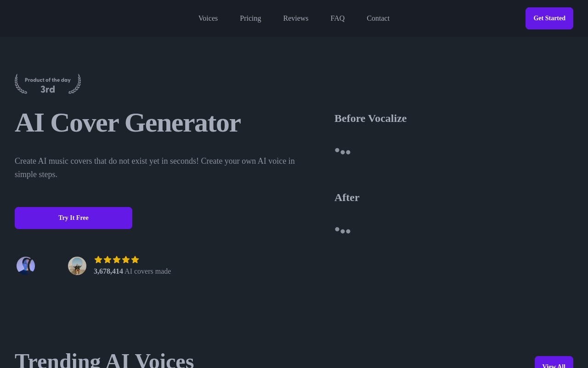Screen dimensions: 588x368
Task: Click the Get Started button
Action: point(549,18)
